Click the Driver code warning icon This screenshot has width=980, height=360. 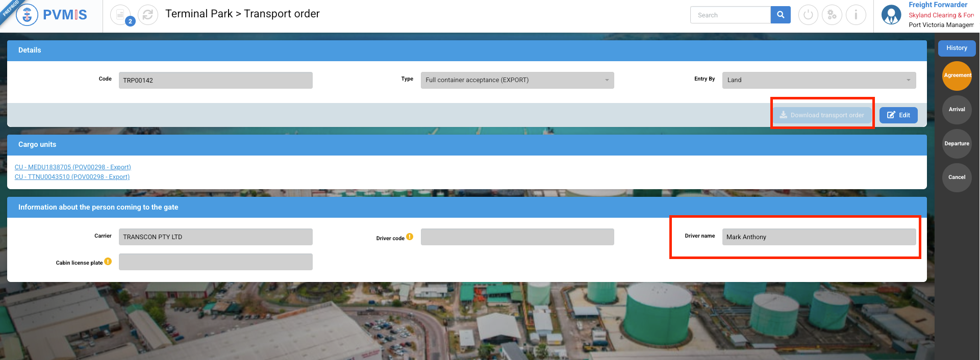click(x=410, y=237)
